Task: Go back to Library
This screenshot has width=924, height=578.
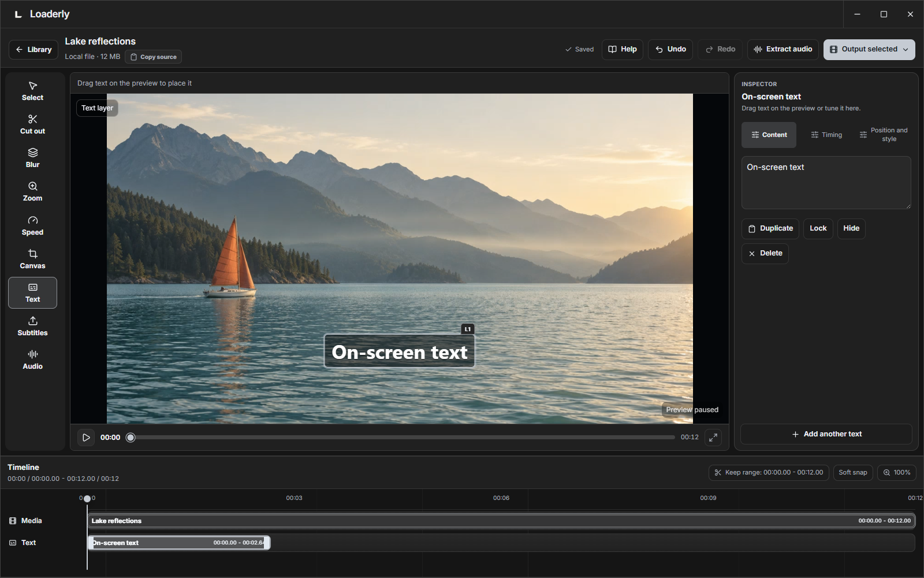Action: (x=33, y=50)
